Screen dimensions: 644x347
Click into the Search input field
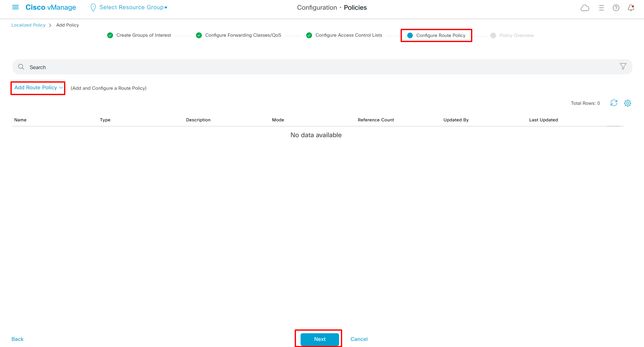tap(306, 67)
